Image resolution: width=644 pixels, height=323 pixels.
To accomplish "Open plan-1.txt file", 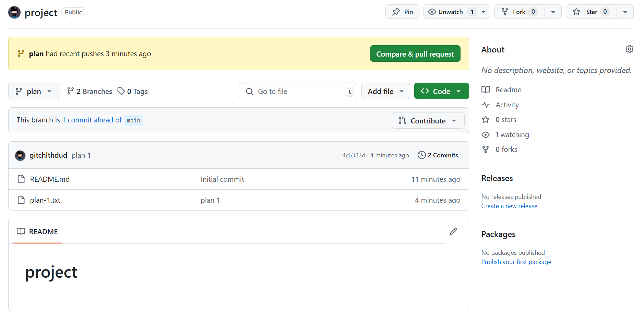I will coord(45,200).
